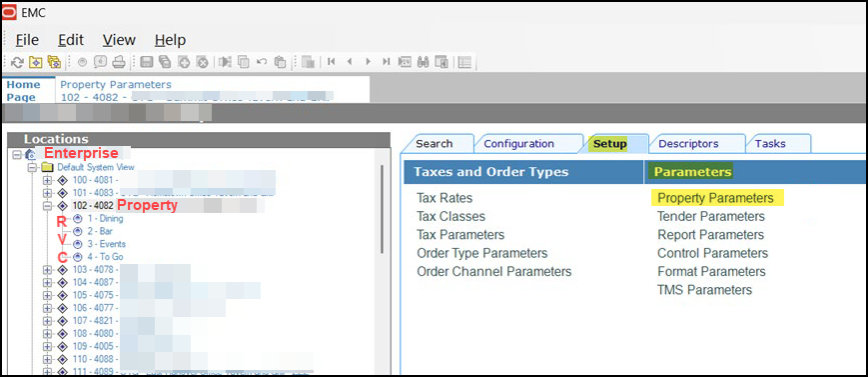The width and height of the screenshot is (868, 377).
Task: Click the paste clipboard toolbar icon
Action: coord(280,62)
